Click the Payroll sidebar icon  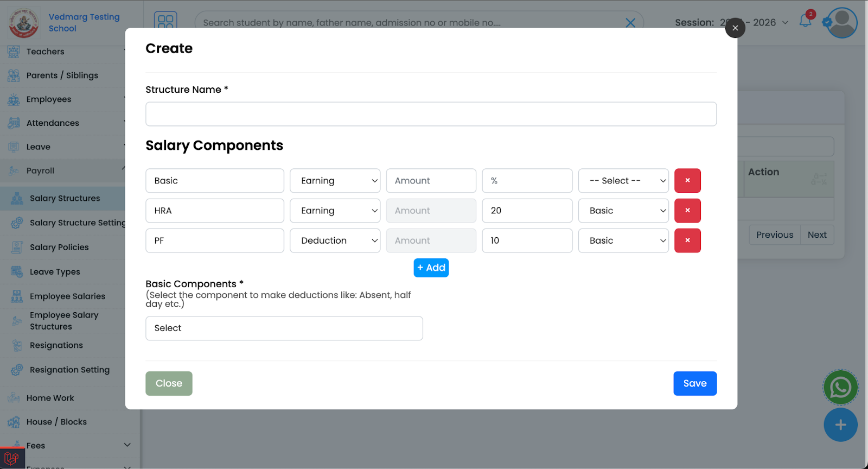pyautogui.click(x=14, y=171)
